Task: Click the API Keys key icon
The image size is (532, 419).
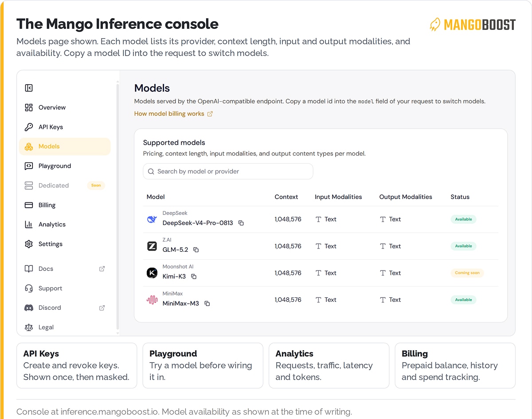Action: click(x=29, y=127)
